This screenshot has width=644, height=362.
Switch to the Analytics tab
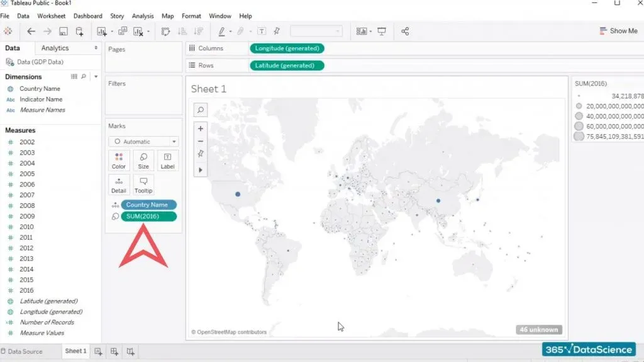(x=55, y=48)
